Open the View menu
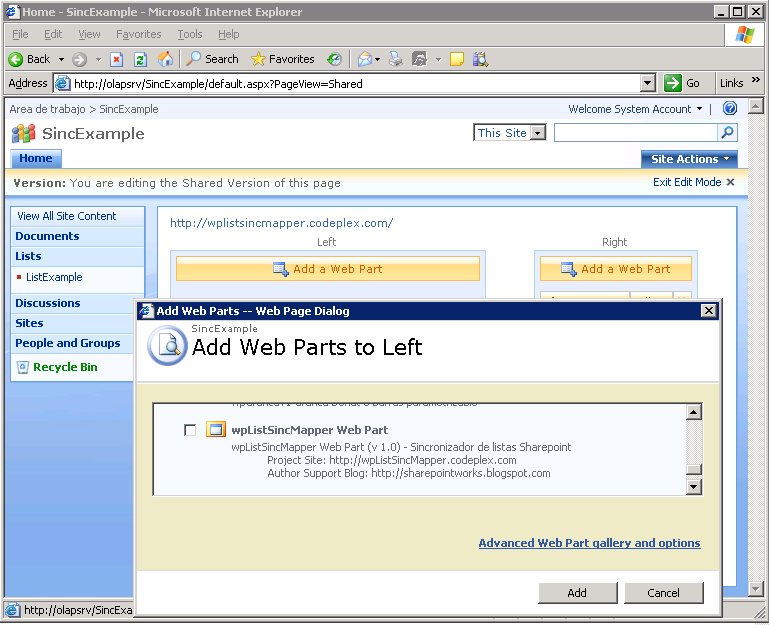Screen dimensions: 769x625 [89, 34]
